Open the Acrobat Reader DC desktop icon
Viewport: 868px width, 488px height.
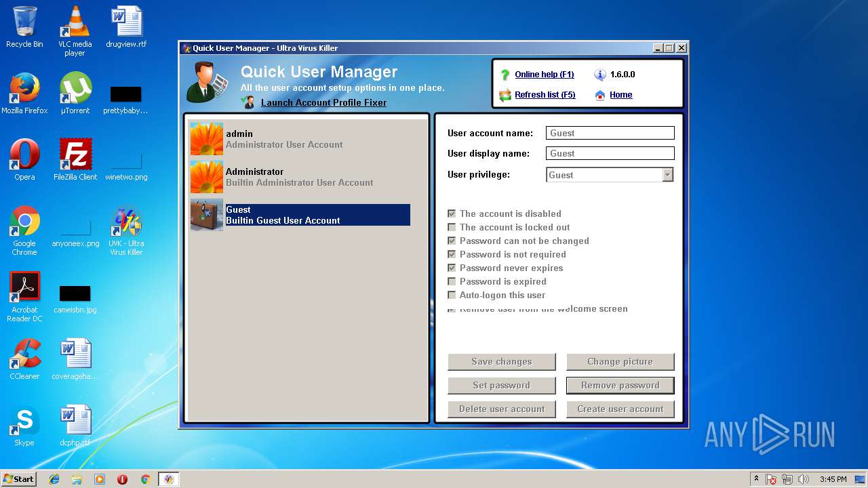point(24,297)
